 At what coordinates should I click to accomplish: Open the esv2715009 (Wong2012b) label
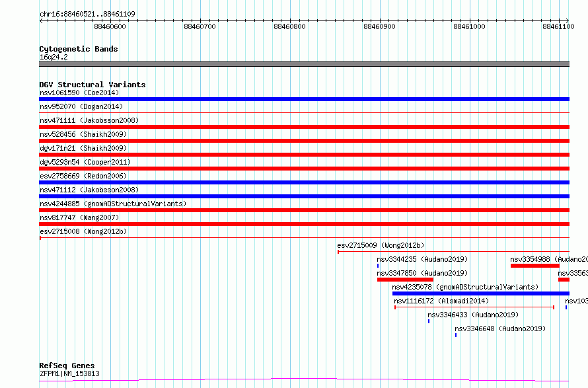click(x=381, y=245)
